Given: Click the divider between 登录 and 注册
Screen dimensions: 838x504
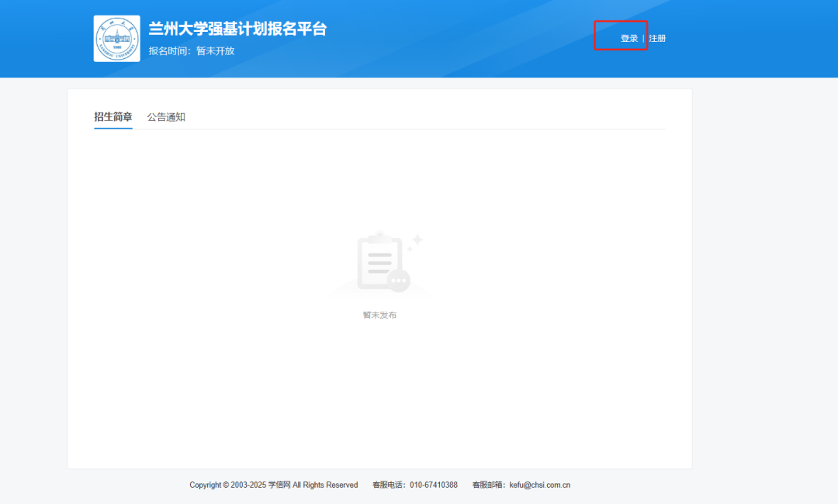Looking at the screenshot, I should tap(643, 39).
